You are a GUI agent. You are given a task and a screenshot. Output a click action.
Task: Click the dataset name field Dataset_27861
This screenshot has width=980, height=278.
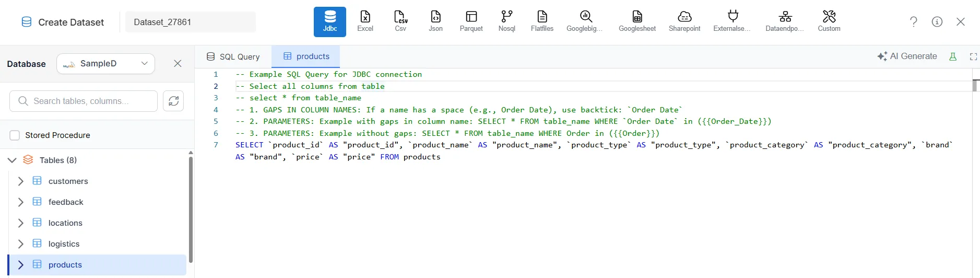click(x=191, y=22)
